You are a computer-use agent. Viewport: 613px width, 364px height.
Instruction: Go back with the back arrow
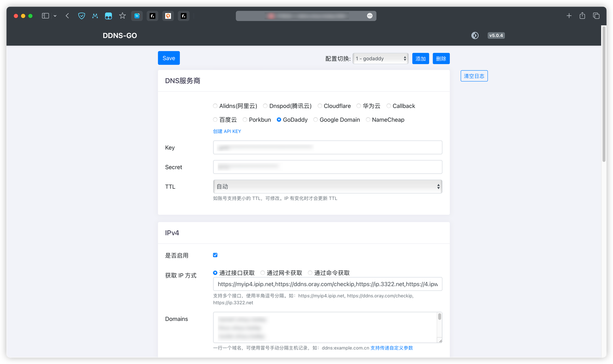pyautogui.click(x=67, y=16)
